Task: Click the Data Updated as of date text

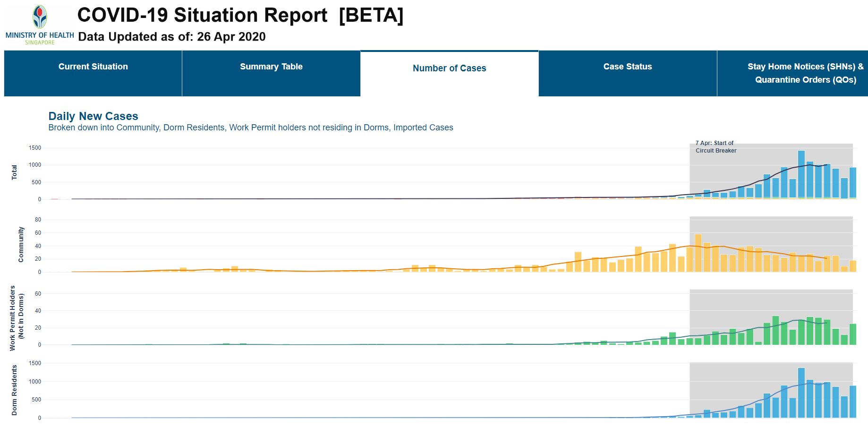Action: (171, 37)
